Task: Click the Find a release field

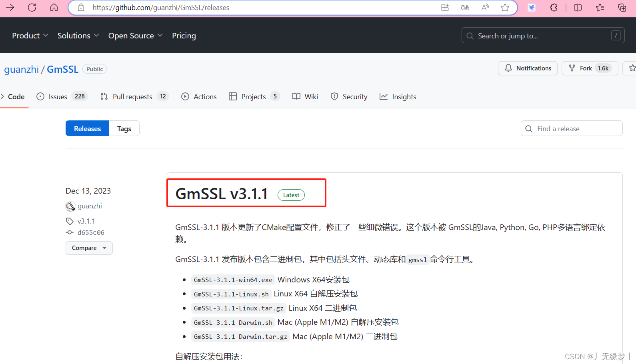Action: click(x=572, y=128)
